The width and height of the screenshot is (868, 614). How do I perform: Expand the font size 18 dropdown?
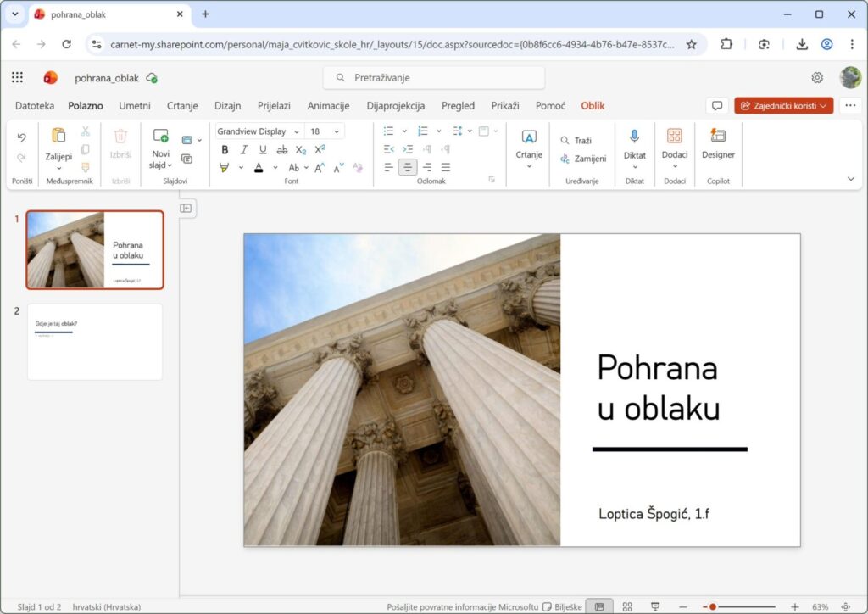coord(325,131)
